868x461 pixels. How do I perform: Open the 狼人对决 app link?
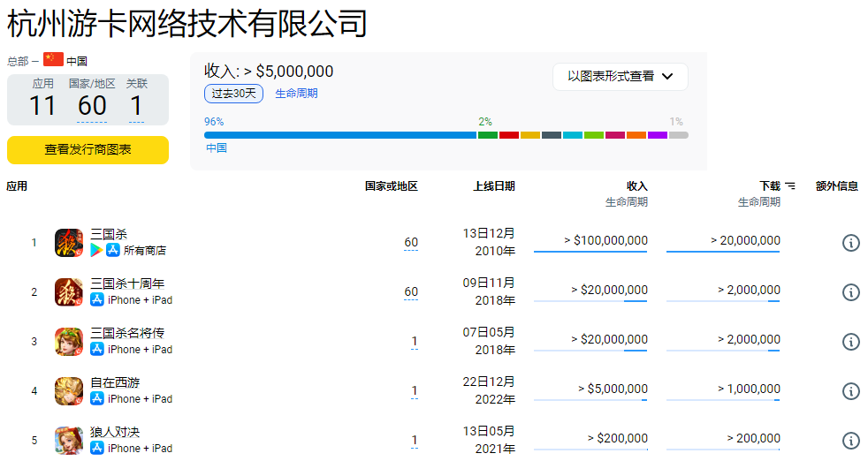pyautogui.click(x=115, y=432)
